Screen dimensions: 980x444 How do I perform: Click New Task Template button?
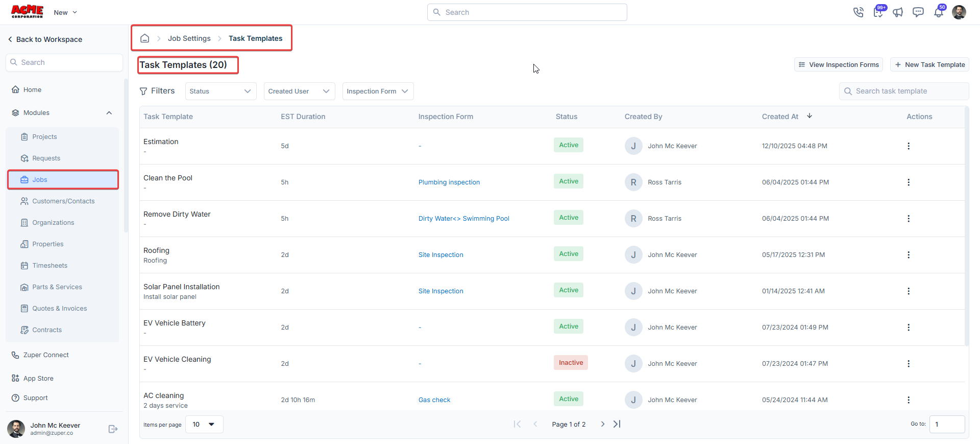[x=929, y=65]
